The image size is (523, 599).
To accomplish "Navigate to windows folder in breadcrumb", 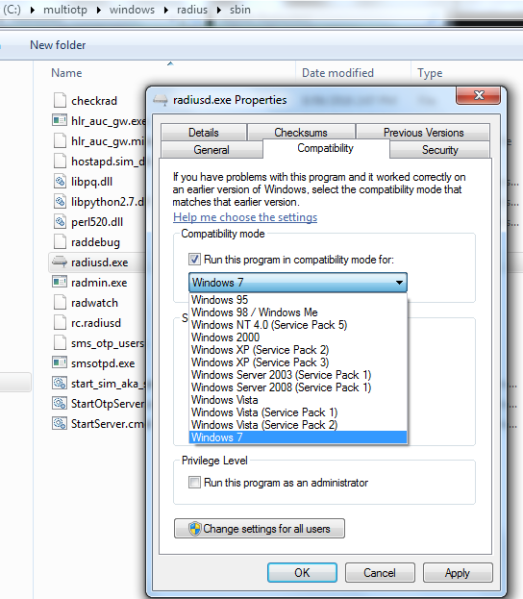I will click(132, 9).
